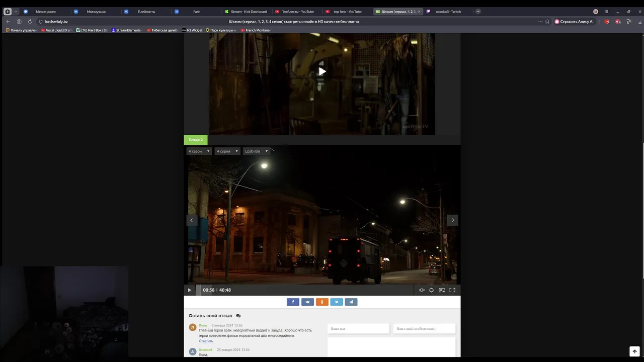Screen dimensions: 644x362
Task: Share on Telegram
Action: [x=351, y=302]
